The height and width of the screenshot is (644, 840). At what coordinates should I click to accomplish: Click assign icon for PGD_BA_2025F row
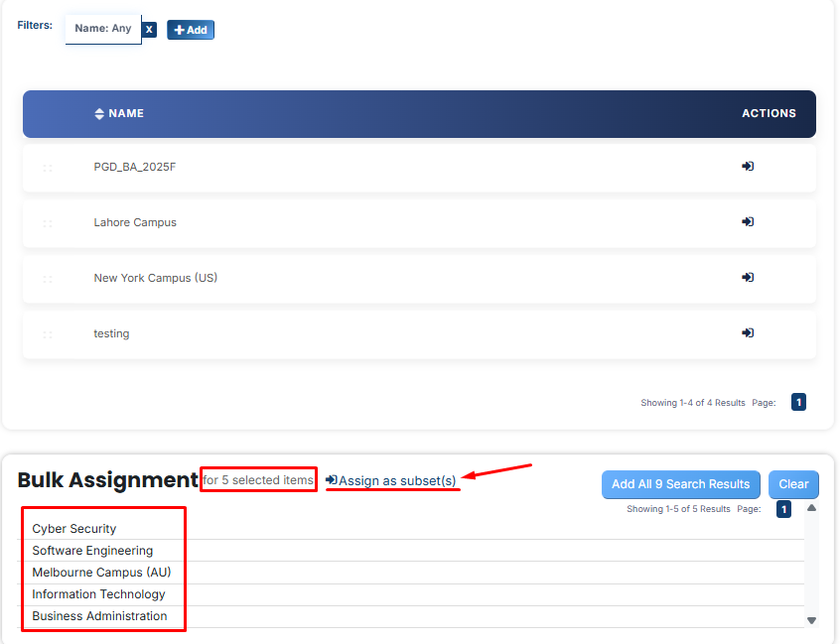click(x=748, y=167)
